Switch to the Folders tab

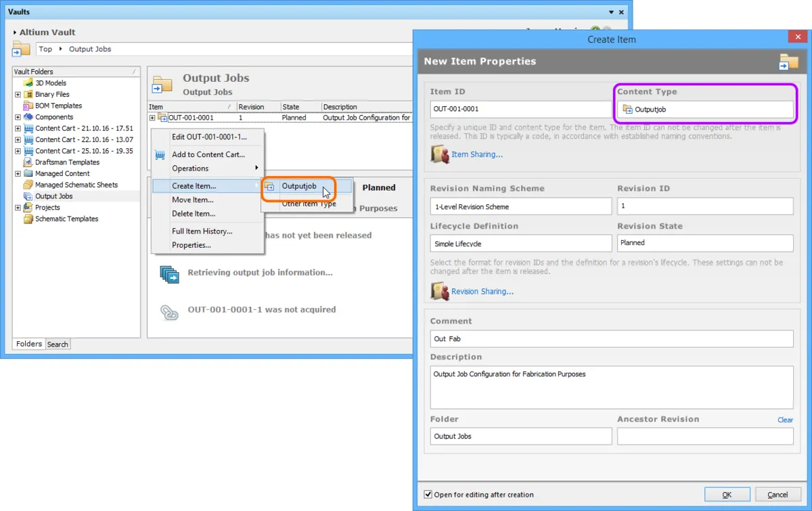coord(29,344)
